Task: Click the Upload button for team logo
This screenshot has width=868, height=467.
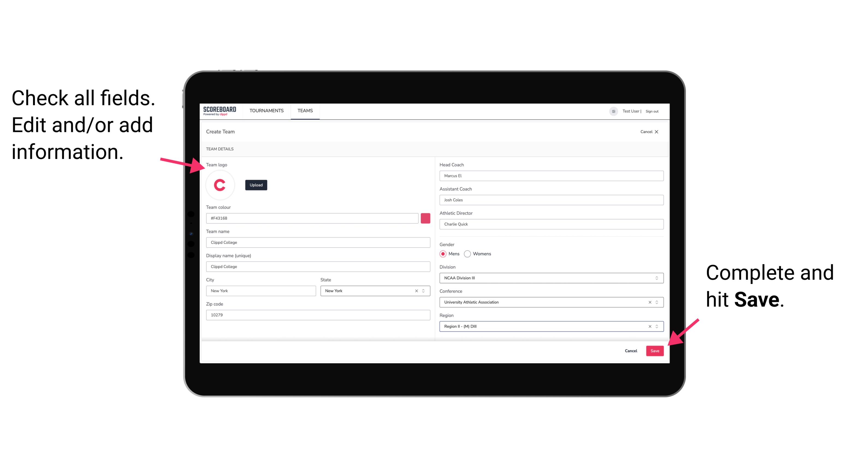Action: [x=256, y=185]
